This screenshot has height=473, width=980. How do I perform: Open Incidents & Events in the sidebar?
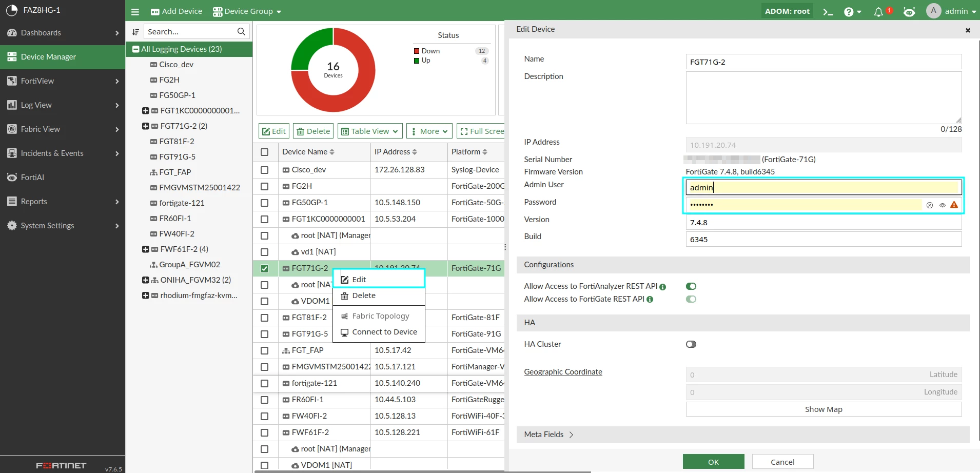63,153
